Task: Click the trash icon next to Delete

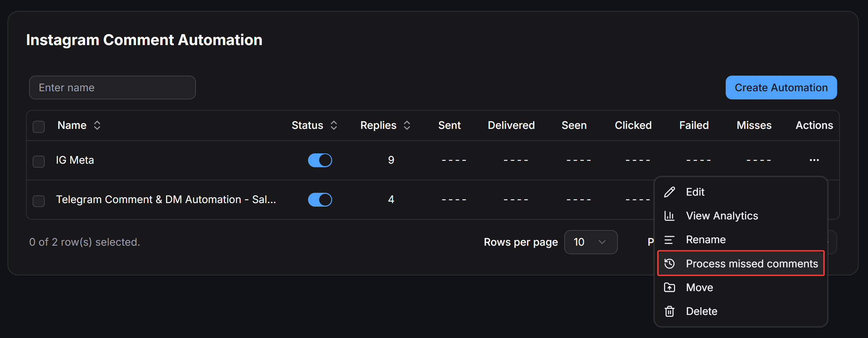Action: pos(669,311)
